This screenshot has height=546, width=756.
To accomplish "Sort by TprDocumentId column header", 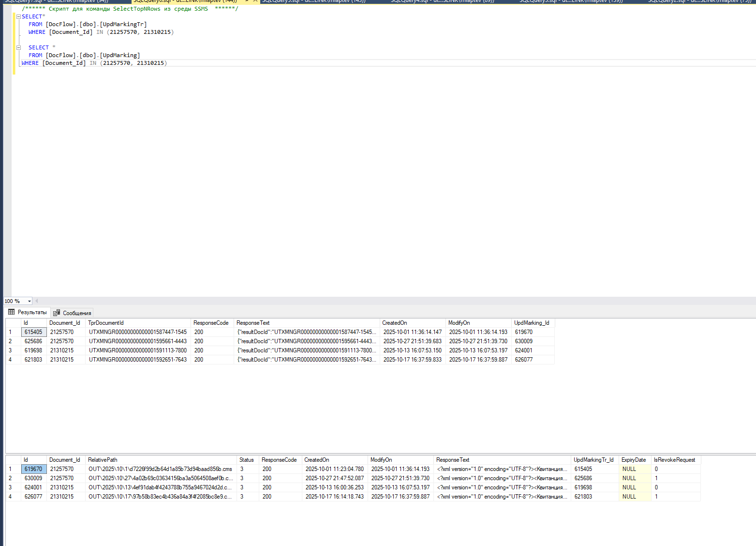I will pos(138,323).
